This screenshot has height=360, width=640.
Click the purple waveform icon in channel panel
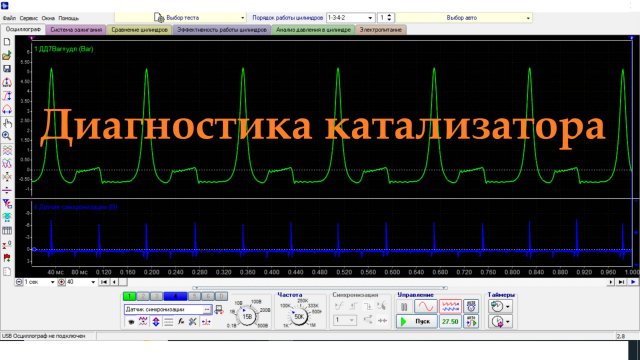coord(143,322)
